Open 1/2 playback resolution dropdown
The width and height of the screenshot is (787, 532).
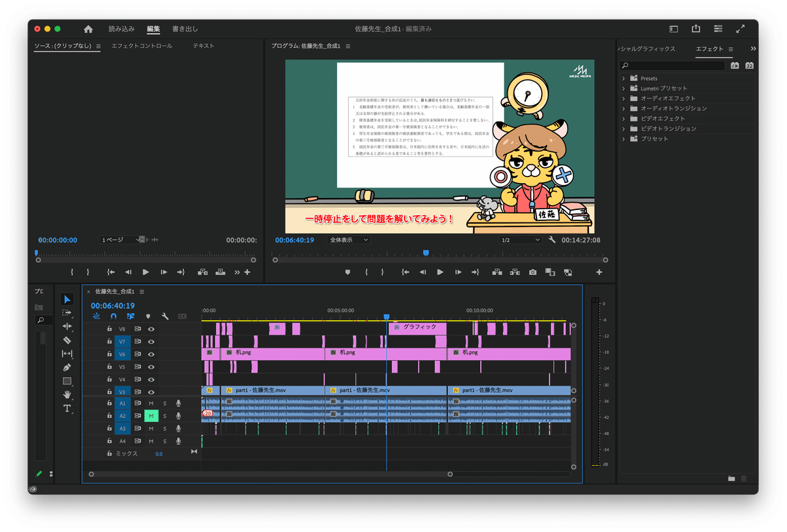pyautogui.click(x=521, y=240)
